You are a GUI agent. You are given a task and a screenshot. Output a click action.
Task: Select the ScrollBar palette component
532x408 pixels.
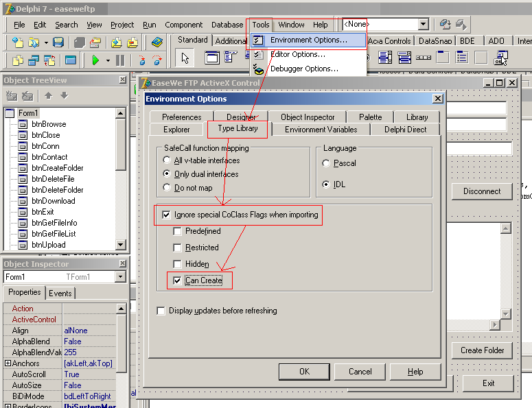(424, 58)
